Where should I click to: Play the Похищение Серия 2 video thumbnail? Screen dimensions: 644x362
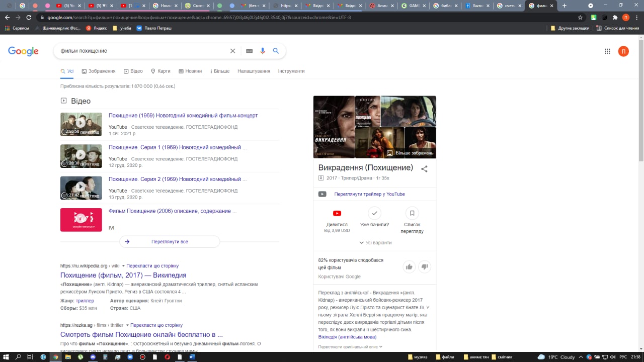[81, 188]
